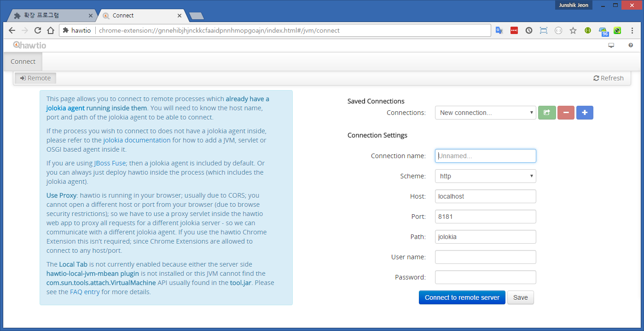
Task: Bookmark this page with the star icon
Action: click(x=573, y=30)
